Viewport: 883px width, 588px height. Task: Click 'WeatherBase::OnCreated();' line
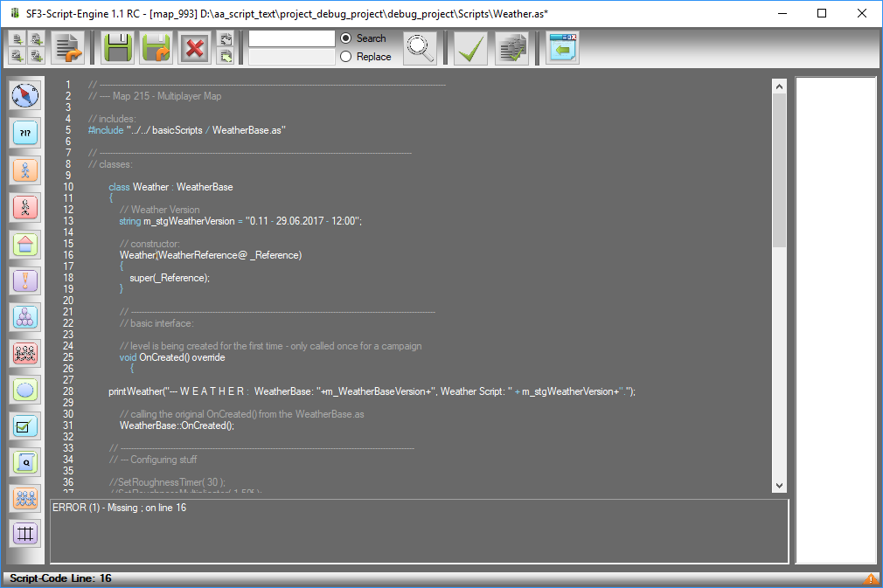[177, 425]
